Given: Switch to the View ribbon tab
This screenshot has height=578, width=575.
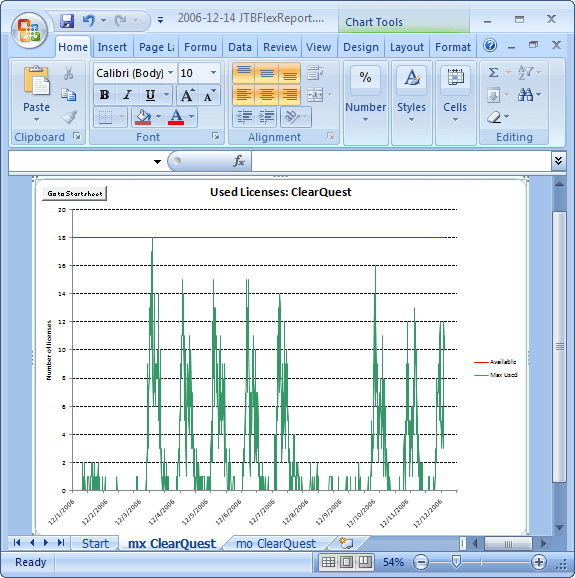Looking at the screenshot, I should (318, 47).
